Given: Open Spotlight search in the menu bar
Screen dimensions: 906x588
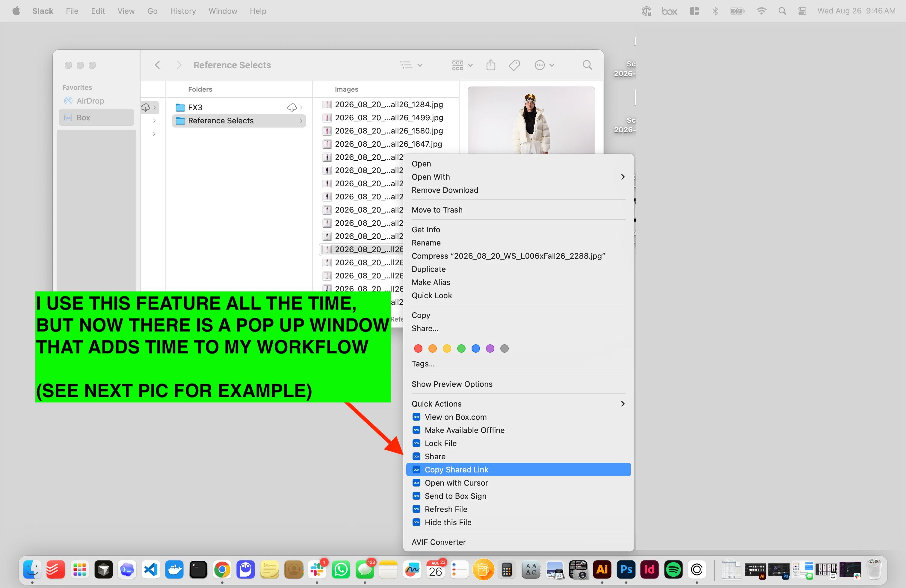Looking at the screenshot, I should click(782, 11).
